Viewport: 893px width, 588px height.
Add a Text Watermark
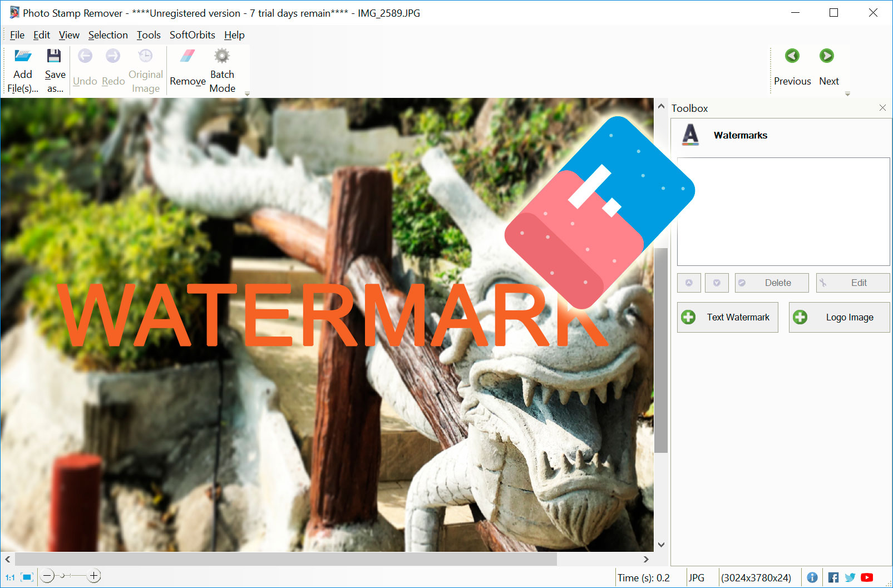[x=727, y=317]
